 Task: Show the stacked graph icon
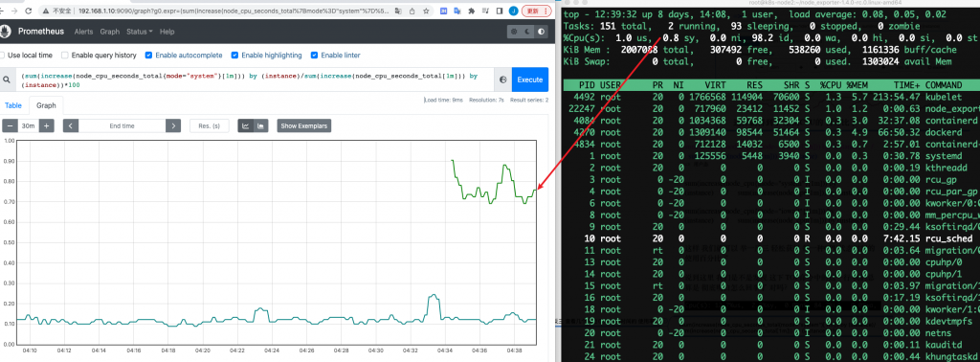click(x=260, y=125)
